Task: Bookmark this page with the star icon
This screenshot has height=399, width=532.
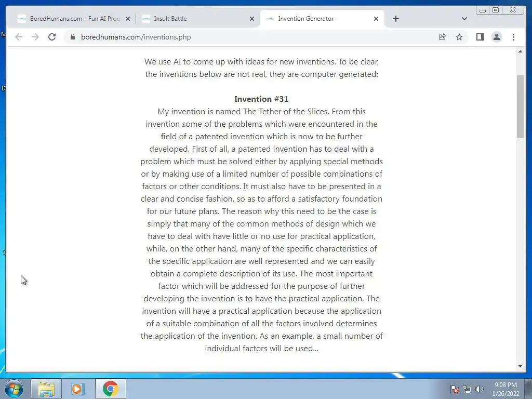Action: 459,37
